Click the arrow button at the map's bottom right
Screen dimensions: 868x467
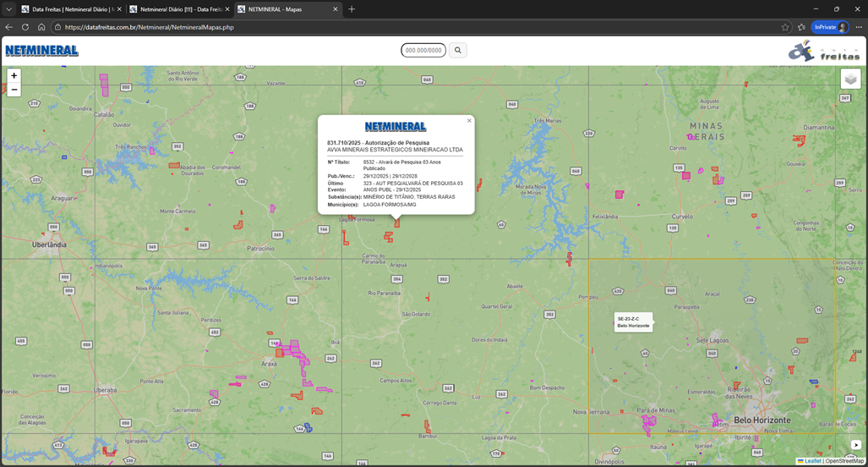855,445
